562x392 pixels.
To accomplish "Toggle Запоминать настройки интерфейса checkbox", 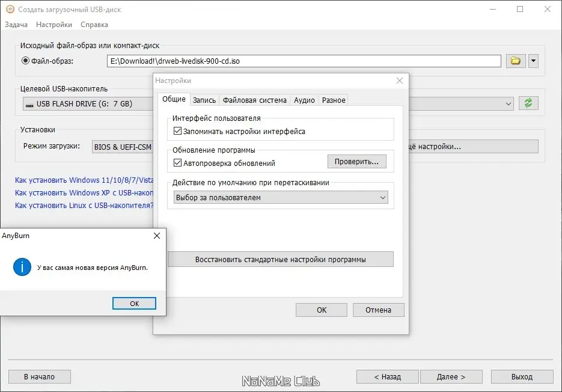I will point(177,131).
